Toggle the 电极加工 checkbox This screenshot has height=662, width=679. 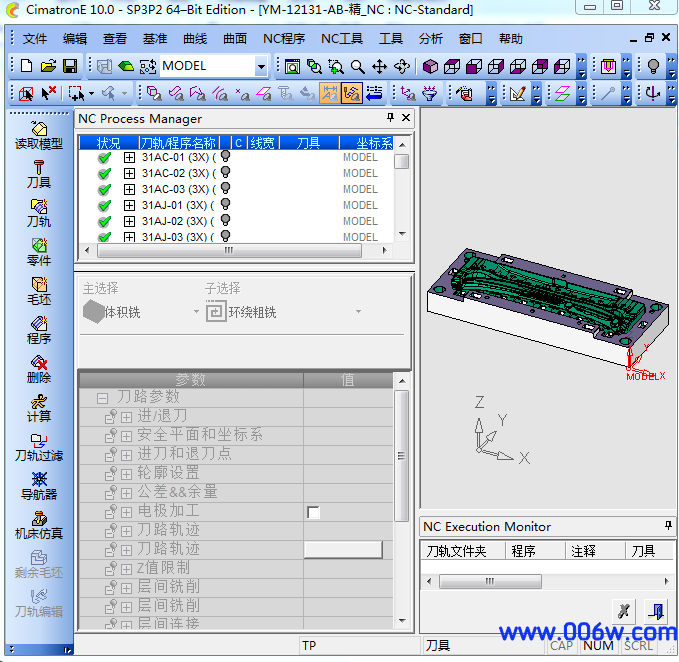(313, 512)
